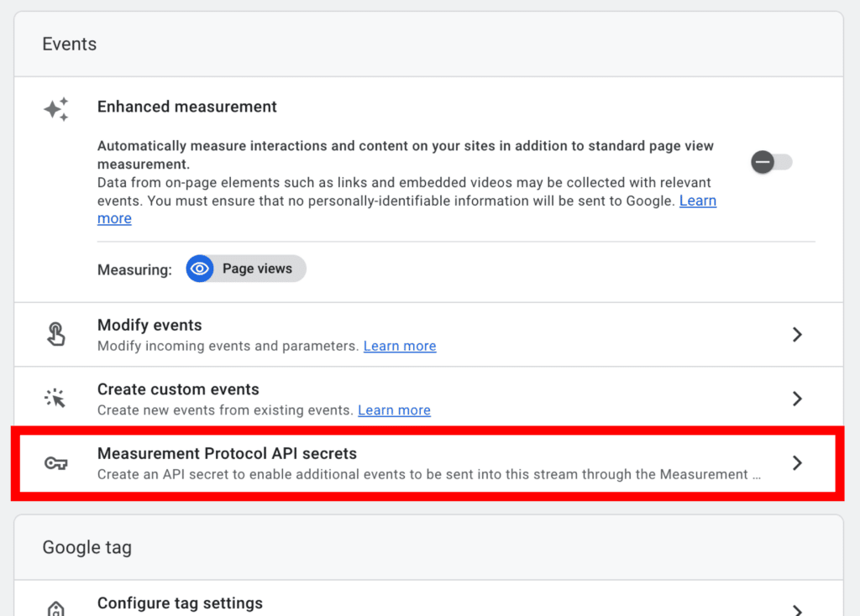
Task: Open the Events section header
Action: click(x=69, y=44)
